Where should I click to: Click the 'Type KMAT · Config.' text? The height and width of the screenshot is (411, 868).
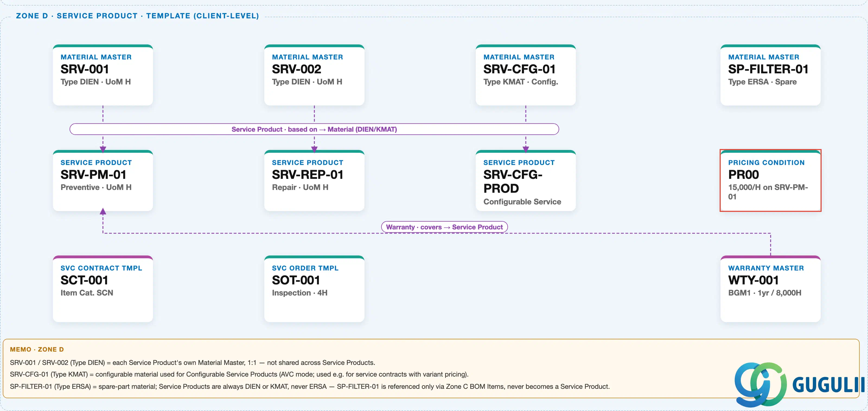pyautogui.click(x=521, y=82)
